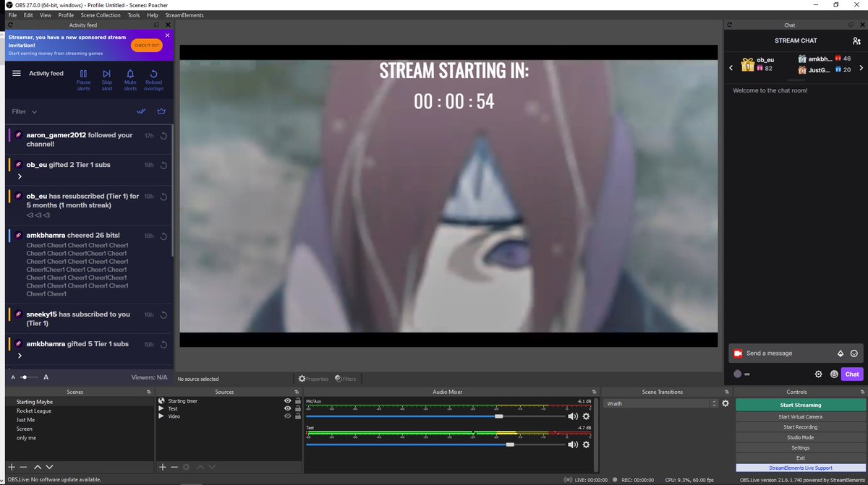The width and height of the screenshot is (868, 485).
Task: Open the File menu
Action: [x=12, y=14]
